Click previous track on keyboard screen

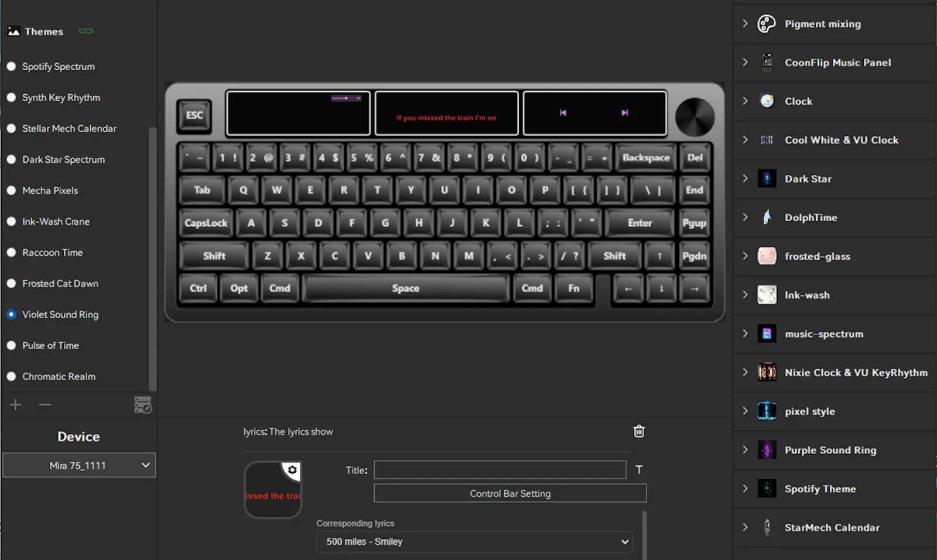point(563,113)
